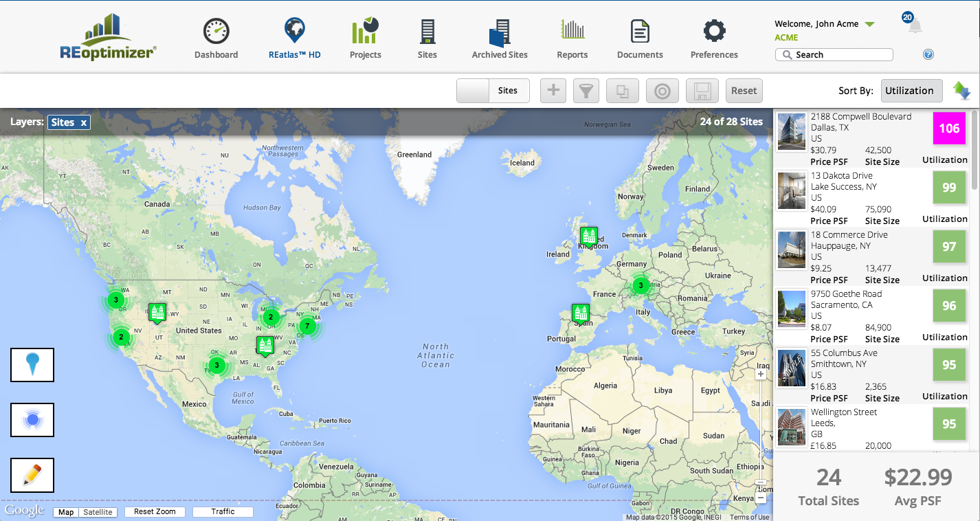Click the 2-site cluster near Michigan

pos(271,317)
